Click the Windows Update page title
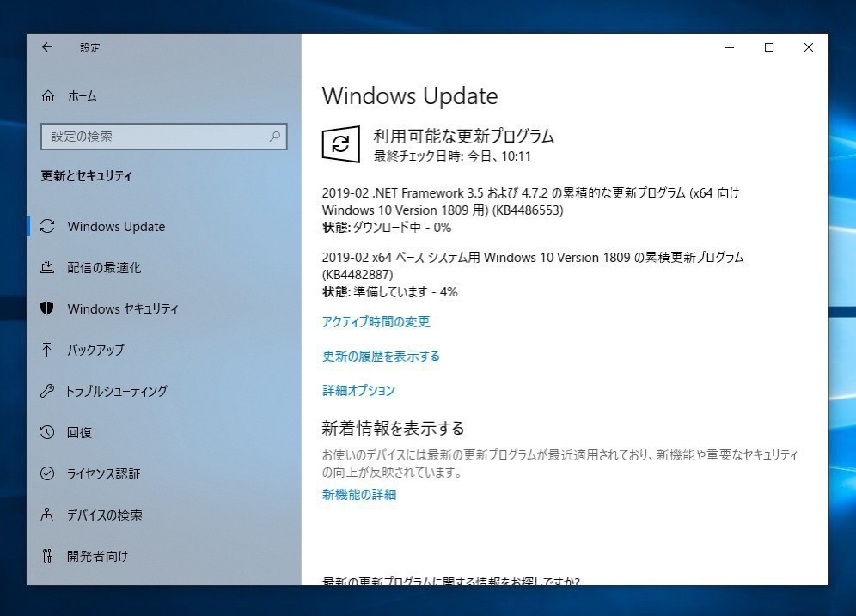Viewport: 856px width, 616px height. point(410,96)
